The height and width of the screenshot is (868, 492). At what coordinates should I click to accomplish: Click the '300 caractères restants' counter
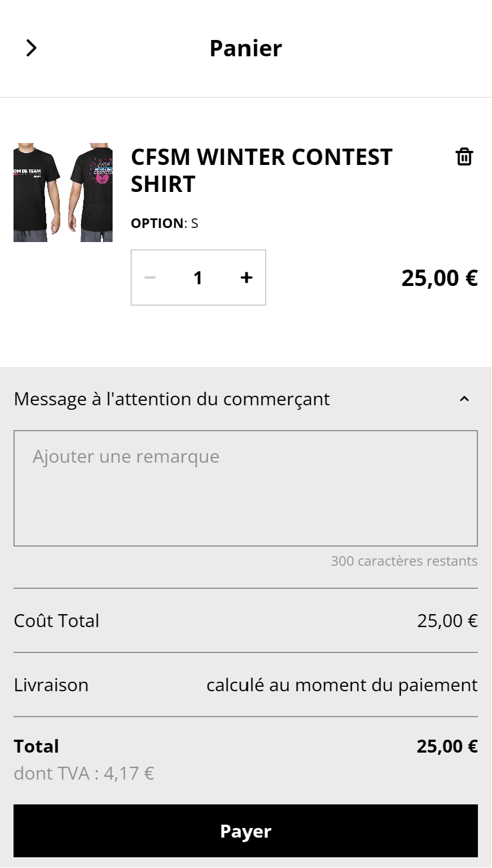tap(404, 561)
